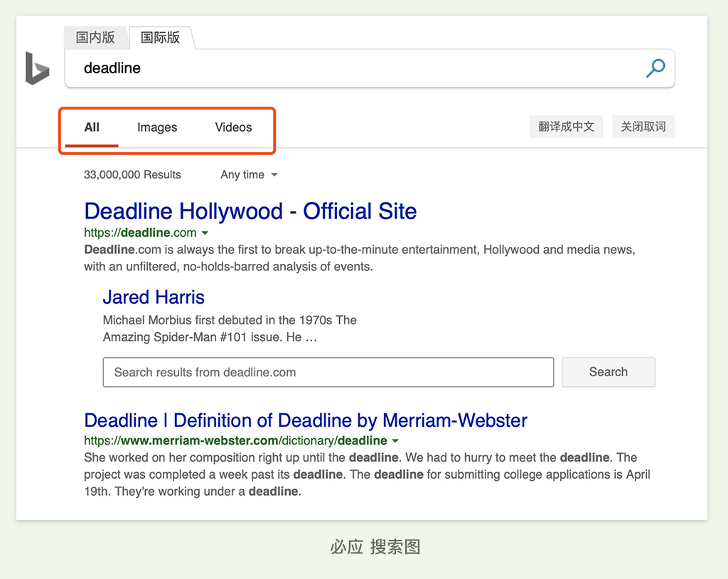Click the "Search results from deadline.com" field

[328, 372]
